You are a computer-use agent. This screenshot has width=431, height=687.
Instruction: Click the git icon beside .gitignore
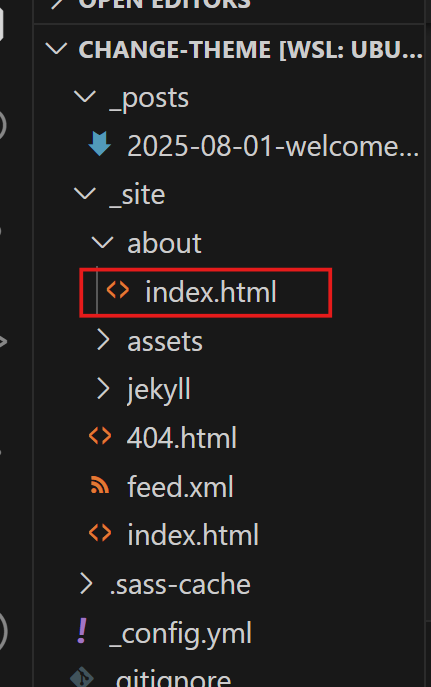82,677
